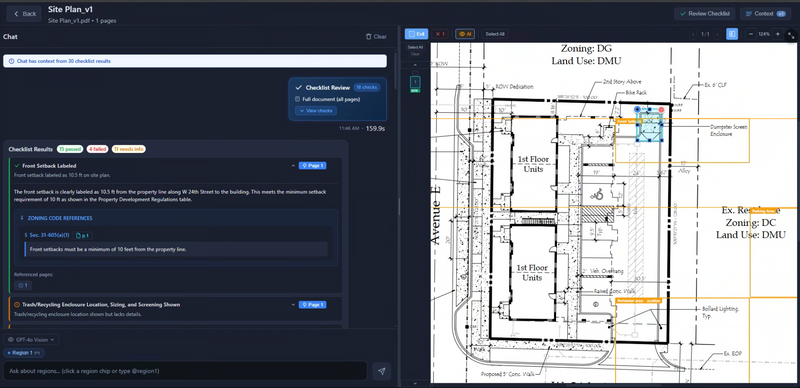The height and width of the screenshot is (388, 800).
Task: Click the Checklist Review checkmark icon
Action: tap(299, 88)
